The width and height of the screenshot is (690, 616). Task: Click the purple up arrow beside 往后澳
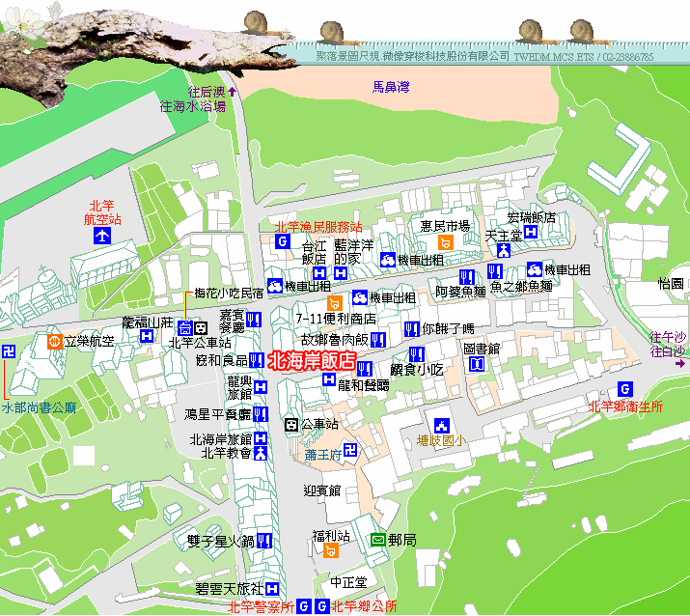232,92
